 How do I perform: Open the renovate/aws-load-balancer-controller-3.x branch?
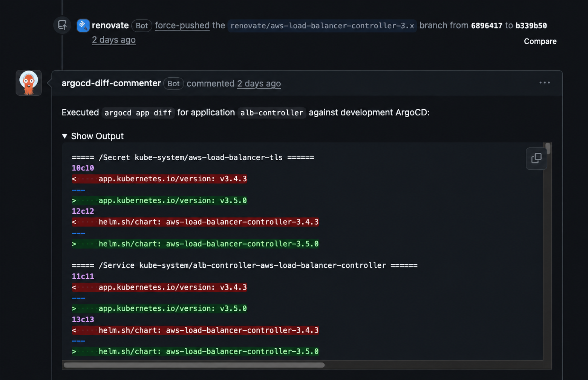(322, 26)
